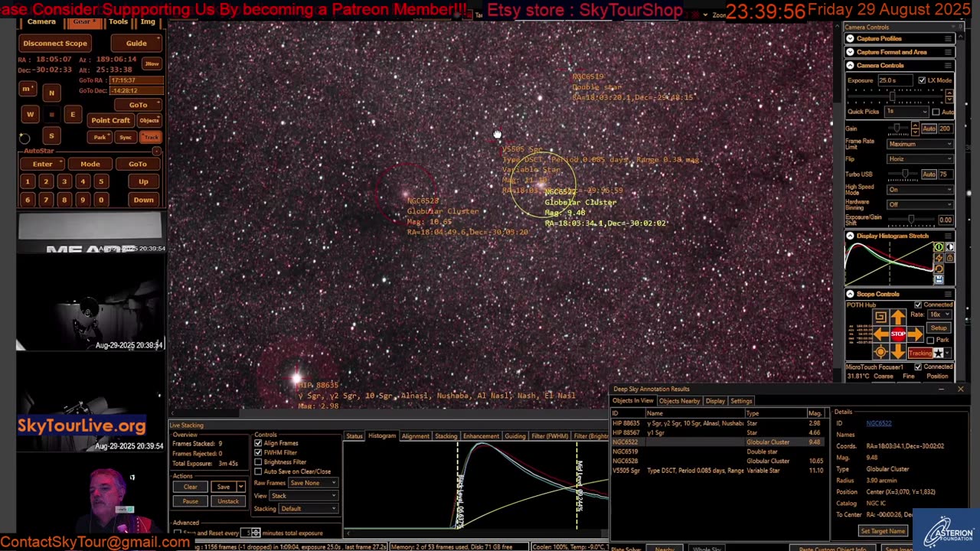Image resolution: width=980 pixels, height=551 pixels.
Task: Click the floppy disk save icon by the histogram
Action: point(939,280)
